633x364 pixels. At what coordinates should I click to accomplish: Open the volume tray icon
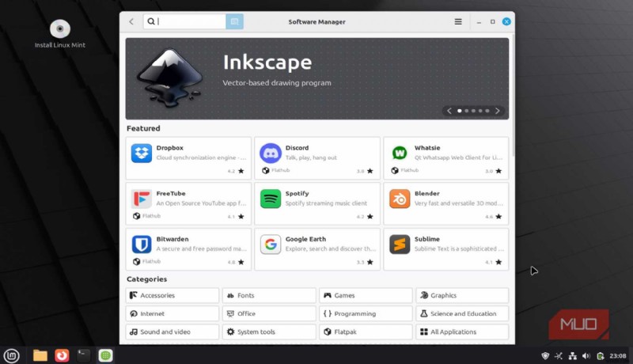[x=586, y=356]
